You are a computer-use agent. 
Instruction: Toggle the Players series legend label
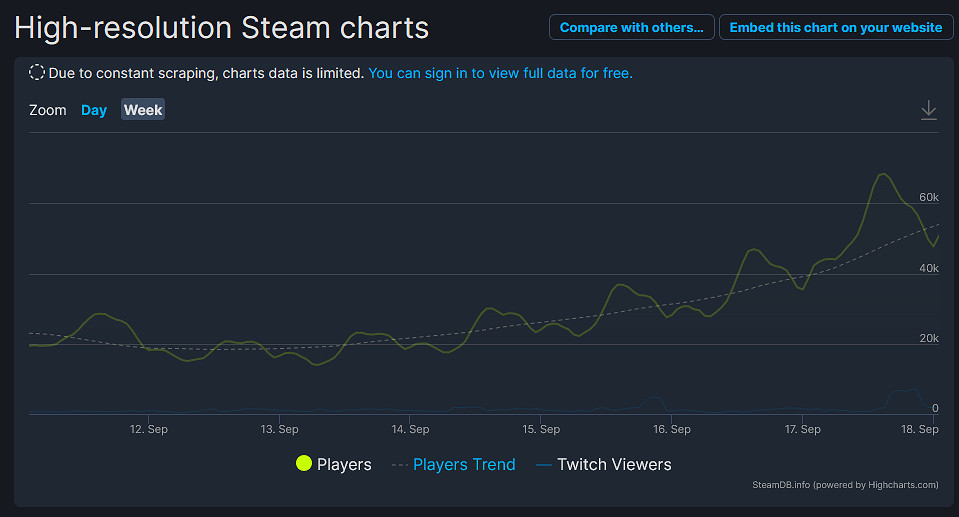(344, 464)
